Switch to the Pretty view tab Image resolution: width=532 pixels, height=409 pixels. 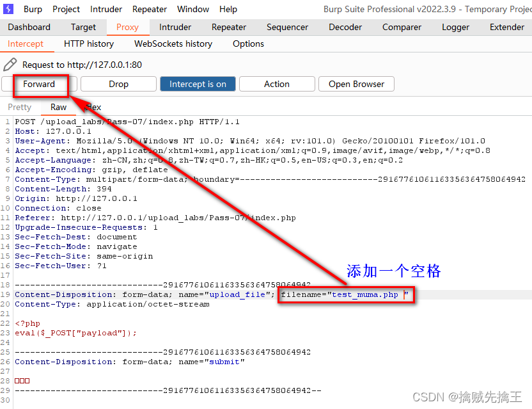(20, 108)
